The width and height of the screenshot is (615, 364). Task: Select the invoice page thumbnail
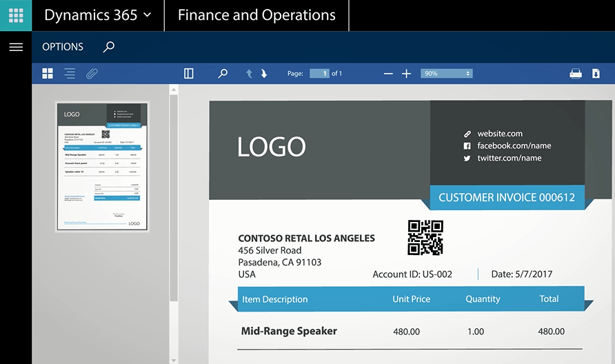point(102,166)
